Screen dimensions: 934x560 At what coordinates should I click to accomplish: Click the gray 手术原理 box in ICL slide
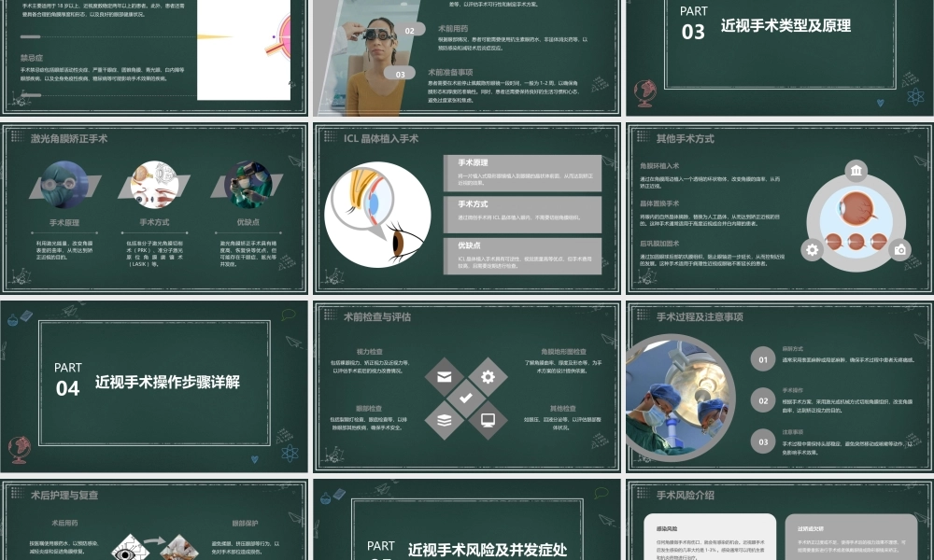(522, 174)
